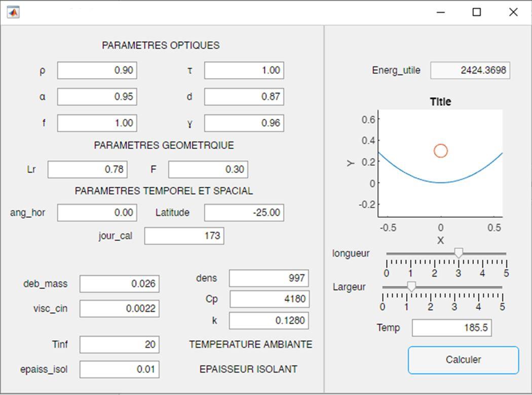The image size is (532, 395).
Task: Click the f input field
Action: pyautogui.click(x=97, y=123)
